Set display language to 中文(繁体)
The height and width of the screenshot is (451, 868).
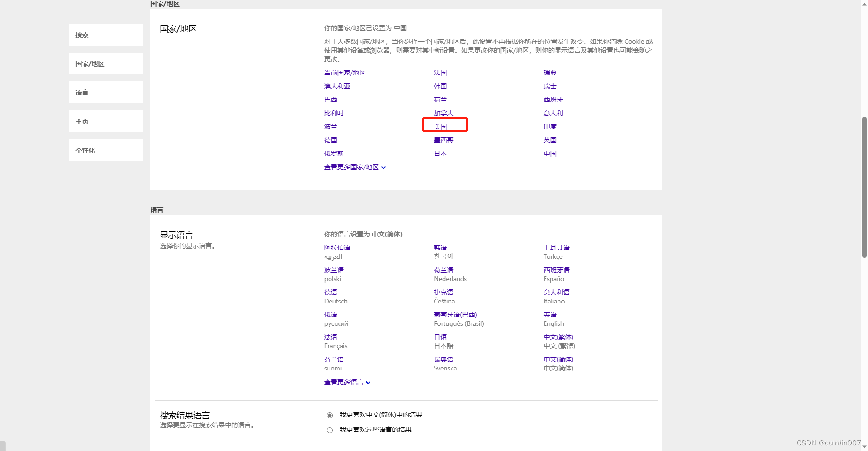coord(558,337)
